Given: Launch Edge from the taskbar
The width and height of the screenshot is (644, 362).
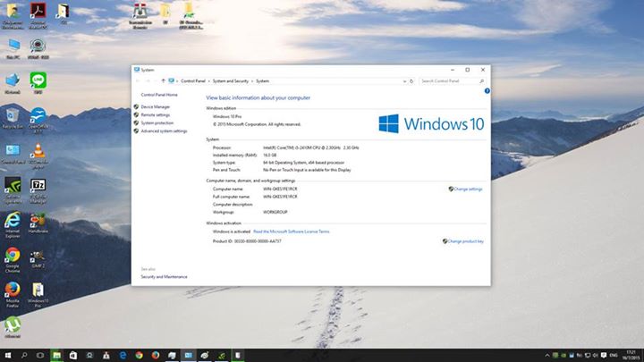Looking at the screenshot, I should tap(123, 355).
